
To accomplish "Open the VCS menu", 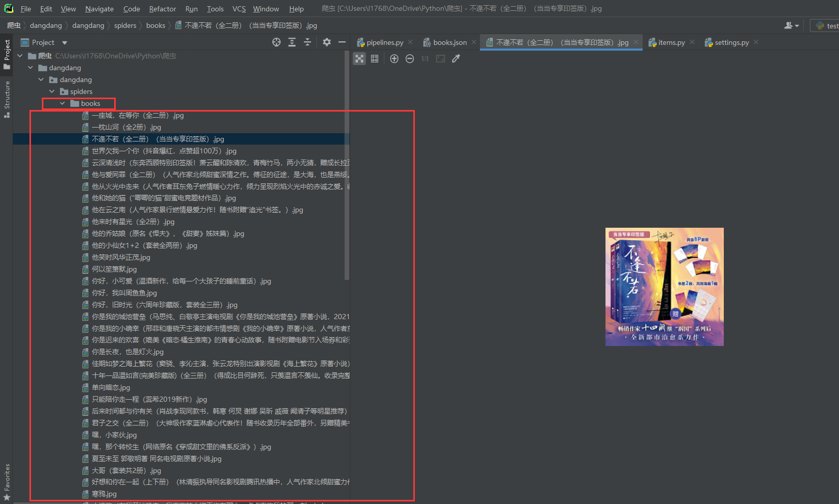I will click(239, 9).
